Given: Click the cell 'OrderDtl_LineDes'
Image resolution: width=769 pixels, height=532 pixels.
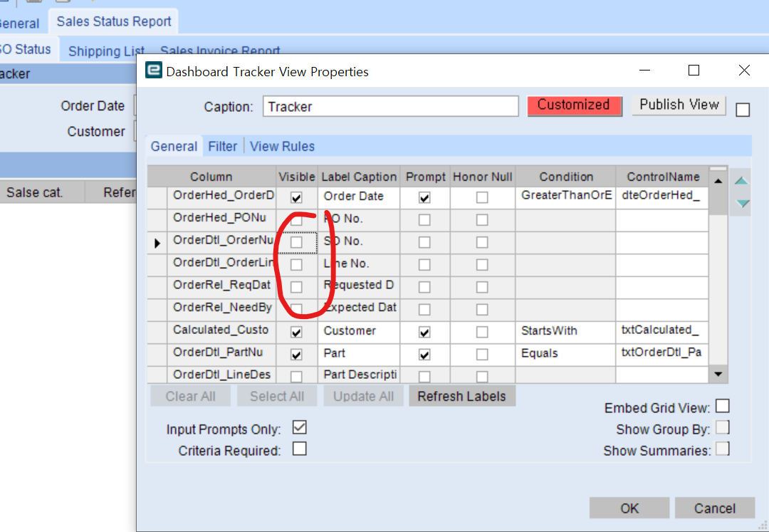Looking at the screenshot, I should point(221,375).
